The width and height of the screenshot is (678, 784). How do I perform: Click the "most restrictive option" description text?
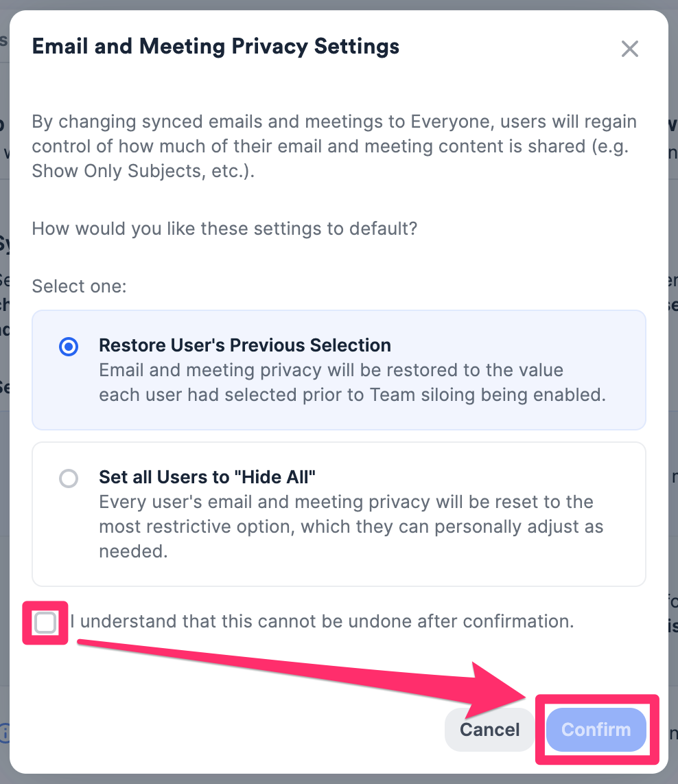click(350, 527)
